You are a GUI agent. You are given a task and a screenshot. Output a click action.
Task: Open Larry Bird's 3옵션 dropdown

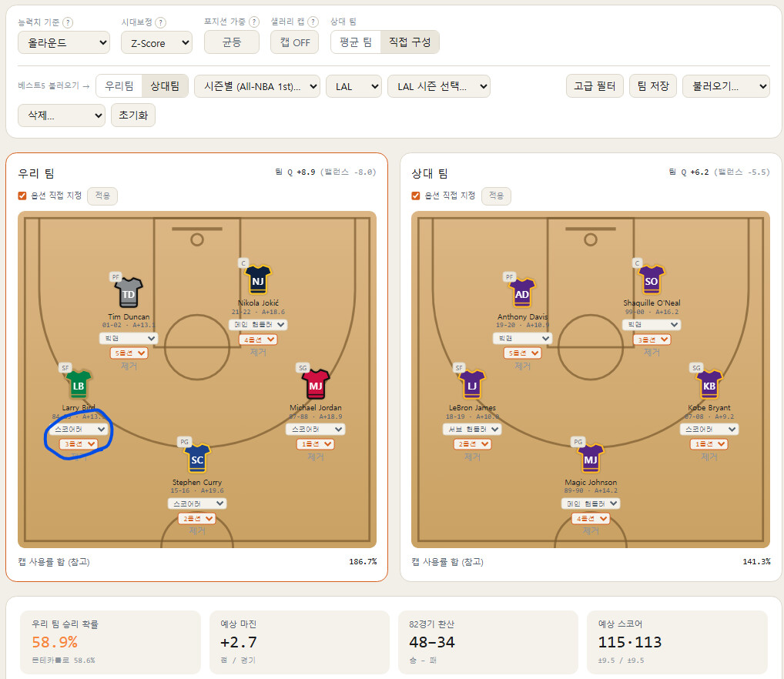(79, 443)
